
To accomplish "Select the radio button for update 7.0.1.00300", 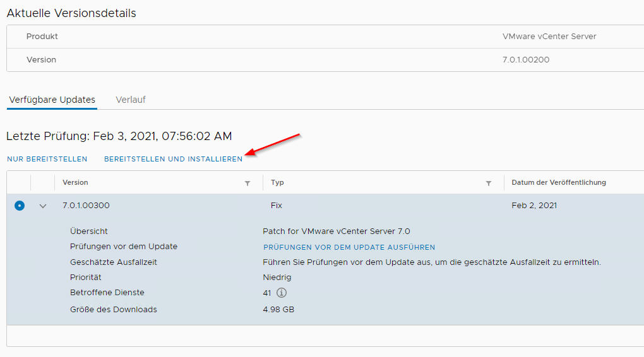I will (20, 206).
